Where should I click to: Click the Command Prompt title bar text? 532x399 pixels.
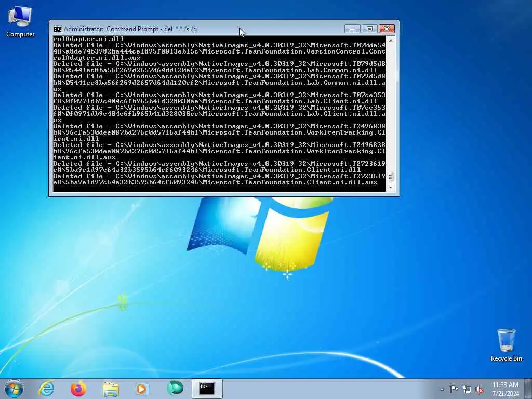130,29
